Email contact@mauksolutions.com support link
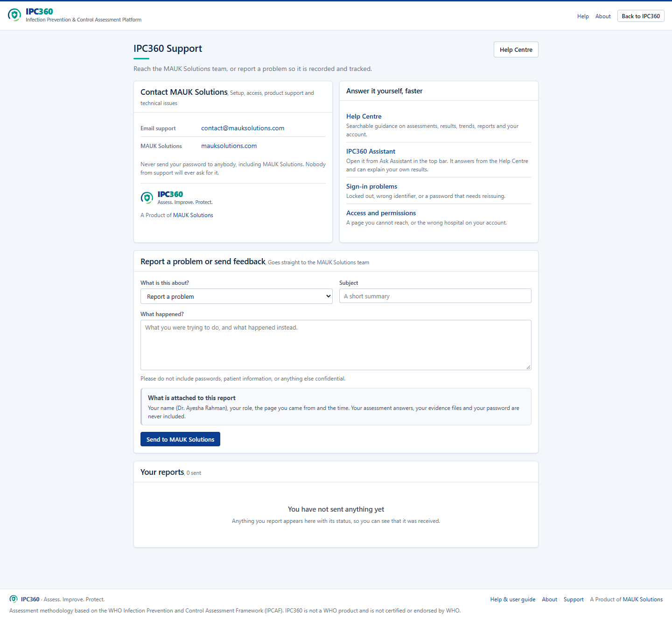Viewport: 672px width, 620px height. click(243, 128)
